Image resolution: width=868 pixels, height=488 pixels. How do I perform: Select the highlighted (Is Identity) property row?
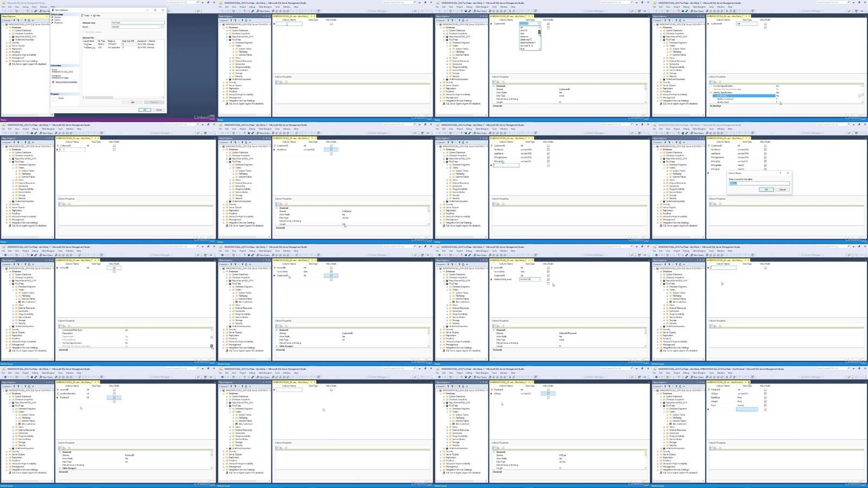(x=744, y=95)
